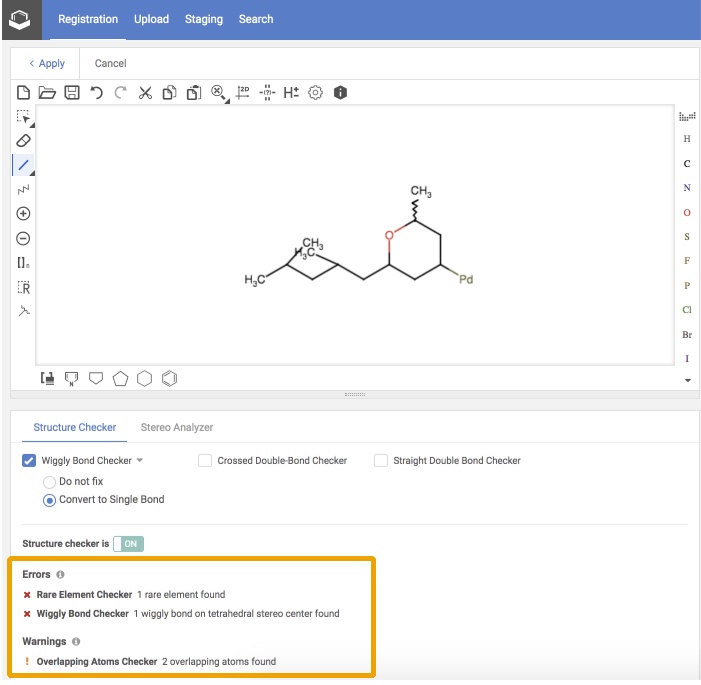Screen dimensions: 701x685
Task: Click the Cancel button
Action: 110,63
